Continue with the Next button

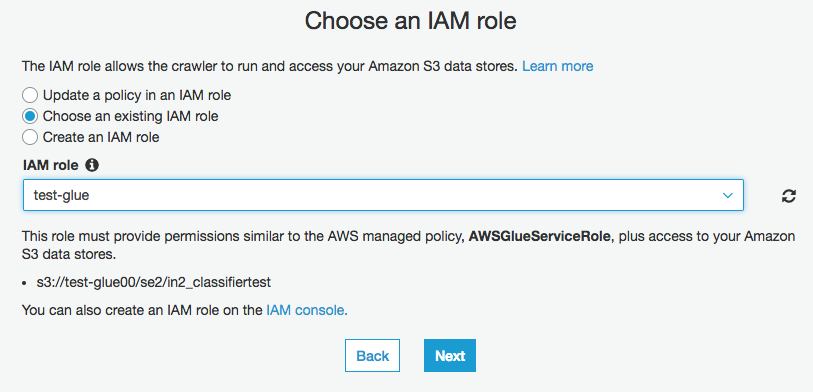click(x=450, y=356)
